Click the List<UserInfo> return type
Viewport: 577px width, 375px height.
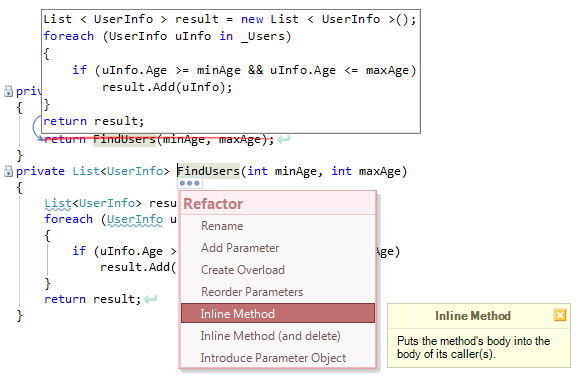coord(121,171)
